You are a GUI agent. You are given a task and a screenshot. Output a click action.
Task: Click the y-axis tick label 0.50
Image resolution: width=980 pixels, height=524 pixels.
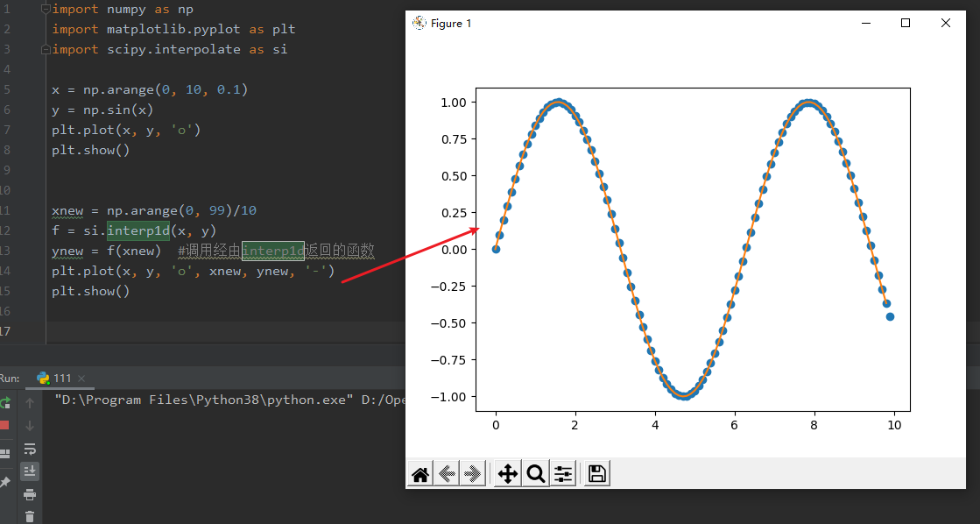coord(455,176)
